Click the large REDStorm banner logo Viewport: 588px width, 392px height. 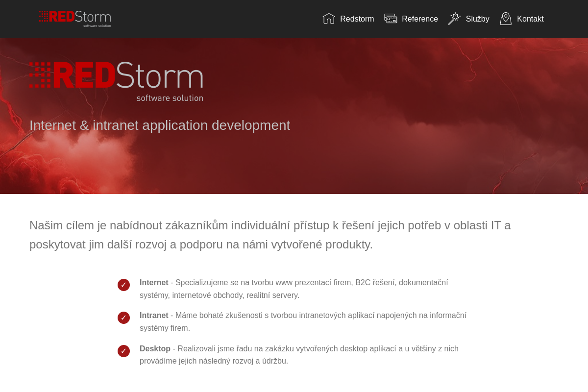116,81
